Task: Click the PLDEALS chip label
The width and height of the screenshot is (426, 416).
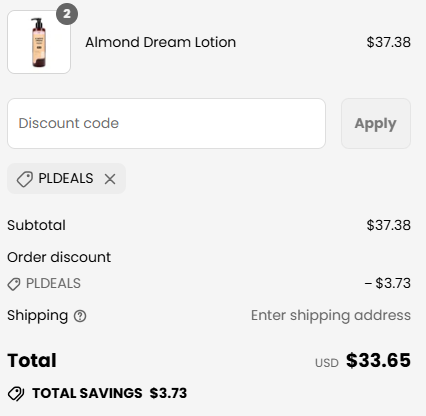Action: coord(66,178)
